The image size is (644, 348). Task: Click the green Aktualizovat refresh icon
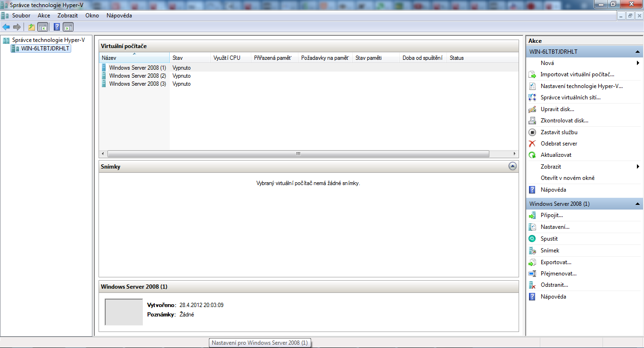[532, 155]
